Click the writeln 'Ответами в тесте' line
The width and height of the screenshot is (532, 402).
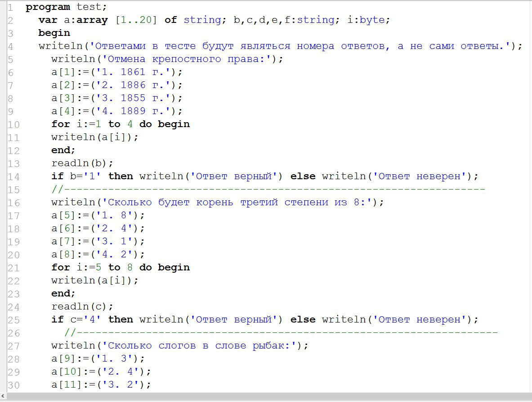pyautogui.click(x=280, y=46)
